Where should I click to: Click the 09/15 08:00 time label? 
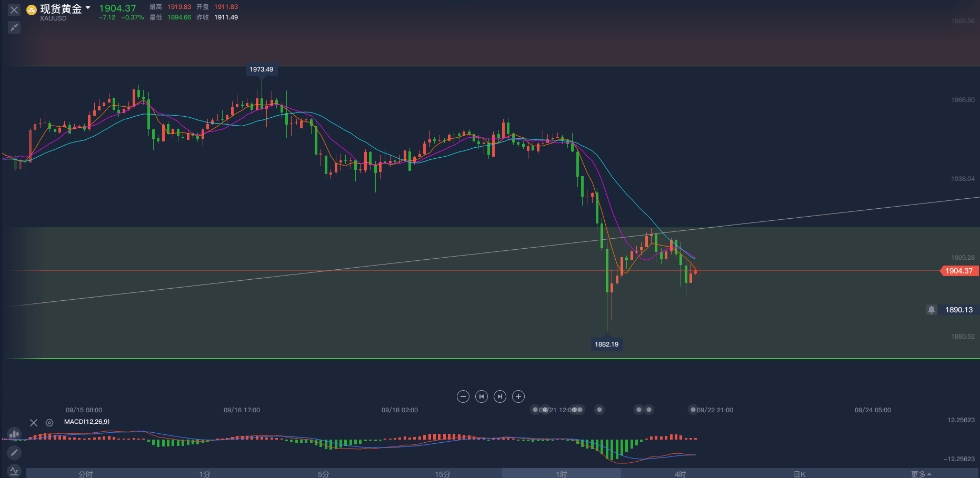pyautogui.click(x=84, y=410)
